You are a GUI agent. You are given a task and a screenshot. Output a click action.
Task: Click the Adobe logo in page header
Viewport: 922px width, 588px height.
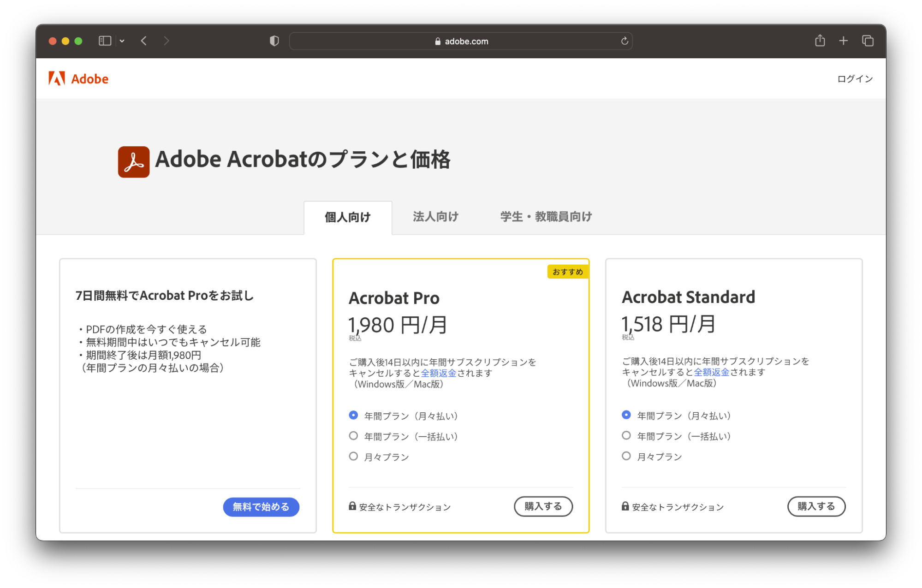tap(78, 79)
